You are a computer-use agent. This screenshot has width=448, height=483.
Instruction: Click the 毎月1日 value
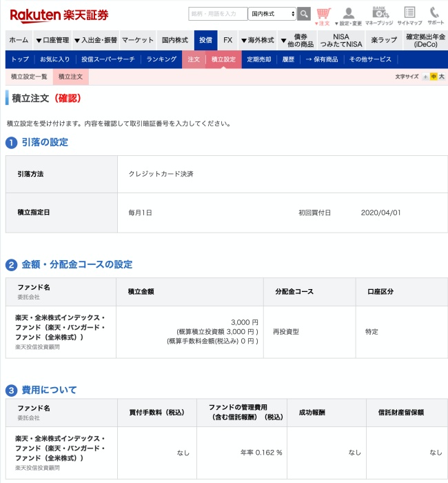141,213
